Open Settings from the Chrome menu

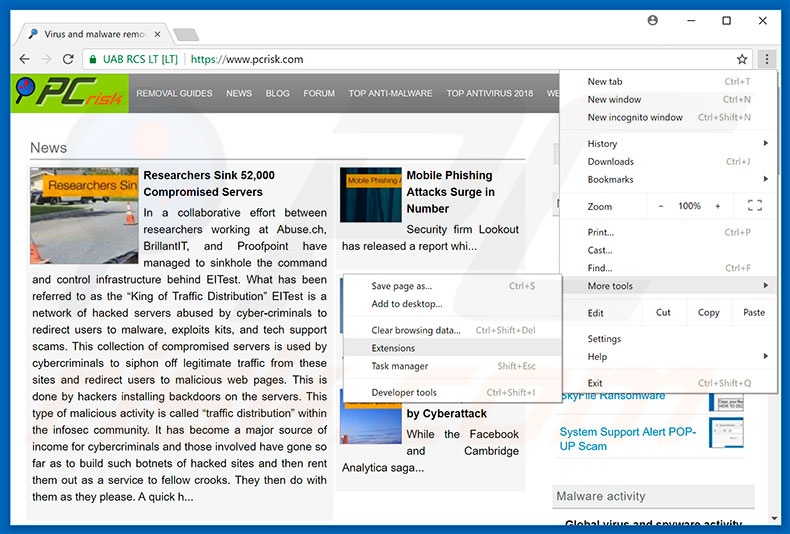[669, 339]
